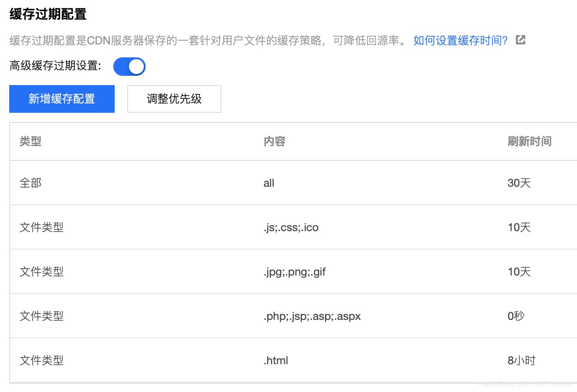Screen dimensions: 577x392
Task: Select the .php;.jsp;.asp;.aspx content cell
Action: [312, 316]
